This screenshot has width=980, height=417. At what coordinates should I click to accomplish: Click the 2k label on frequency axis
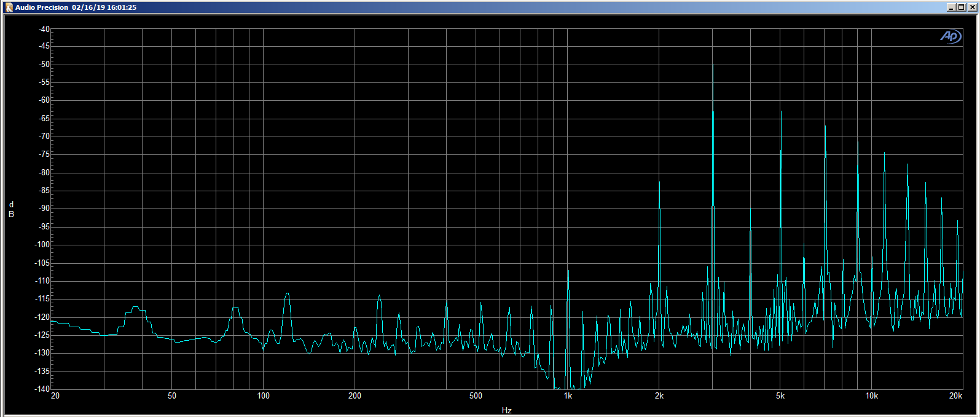[x=659, y=395]
